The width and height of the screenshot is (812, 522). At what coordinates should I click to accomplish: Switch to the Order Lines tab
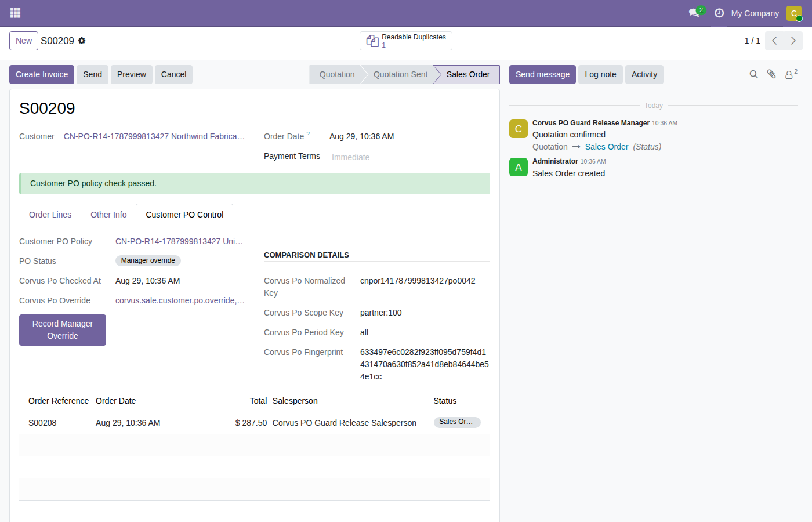click(x=50, y=215)
